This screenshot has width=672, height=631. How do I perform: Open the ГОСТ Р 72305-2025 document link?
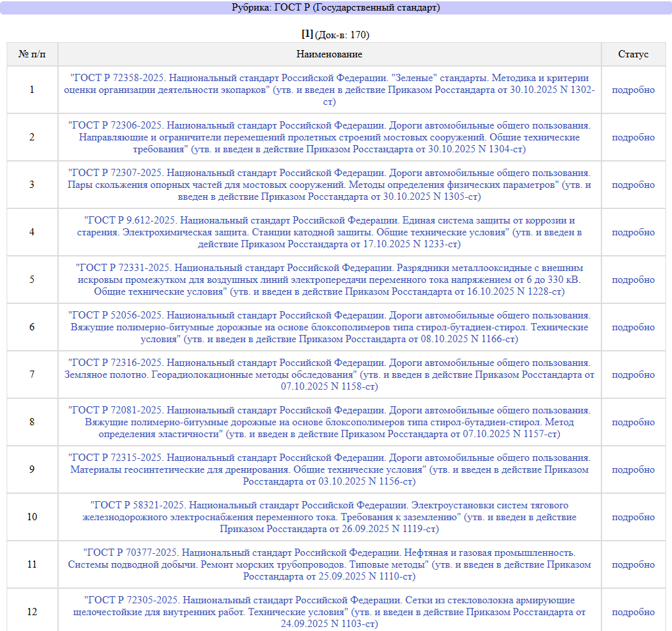tap(329, 612)
